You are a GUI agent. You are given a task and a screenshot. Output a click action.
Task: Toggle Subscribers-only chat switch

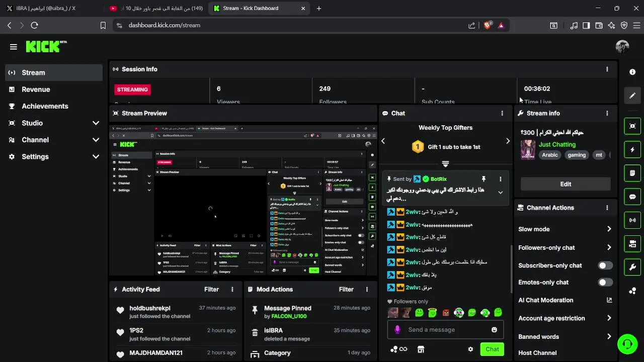click(605, 265)
